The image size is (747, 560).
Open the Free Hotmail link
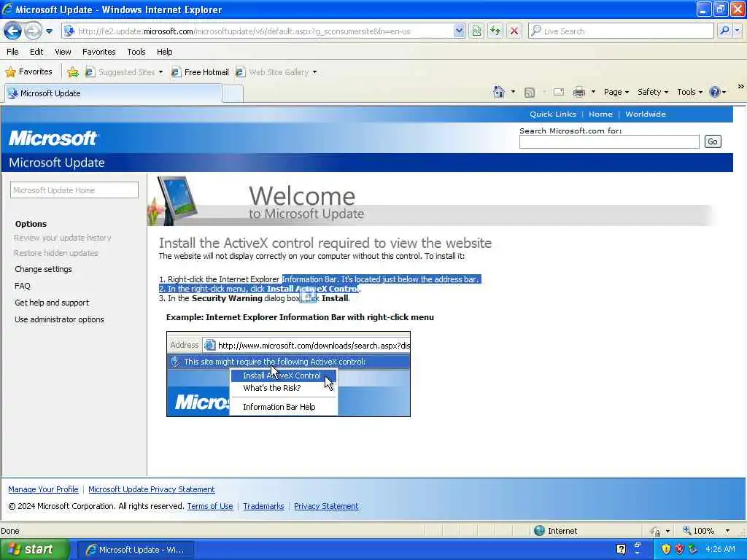pos(200,72)
